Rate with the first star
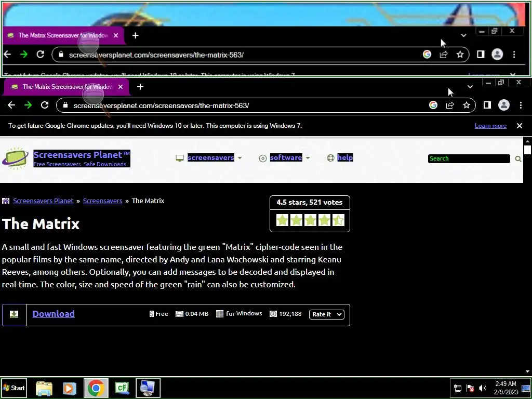532x399 pixels. (x=282, y=220)
